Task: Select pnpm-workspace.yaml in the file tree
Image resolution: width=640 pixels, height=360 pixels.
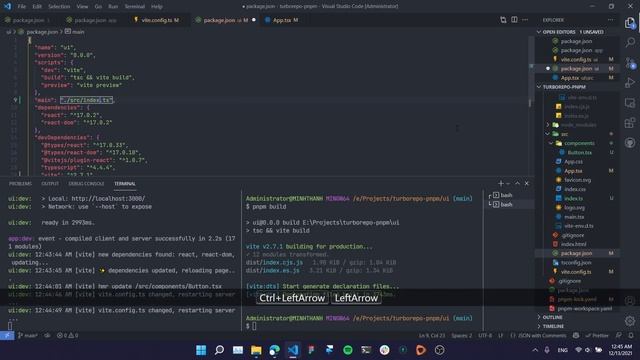Action: [584, 309]
